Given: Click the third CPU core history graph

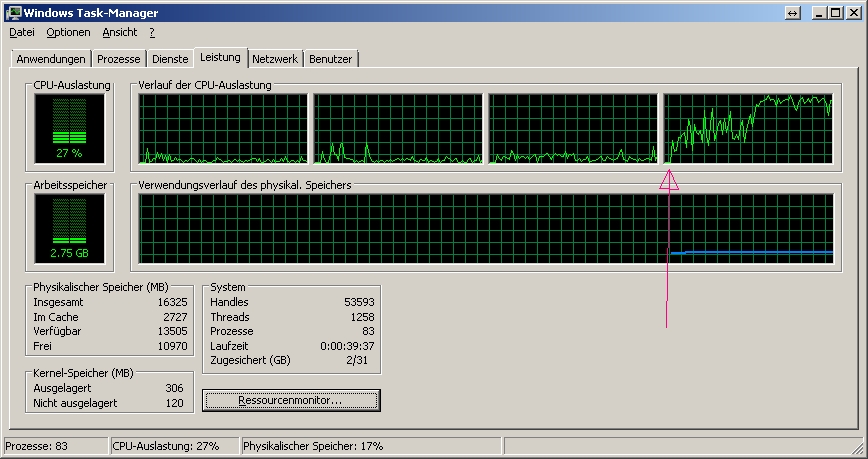Looking at the screenshot, I should (x=573, y=129).
